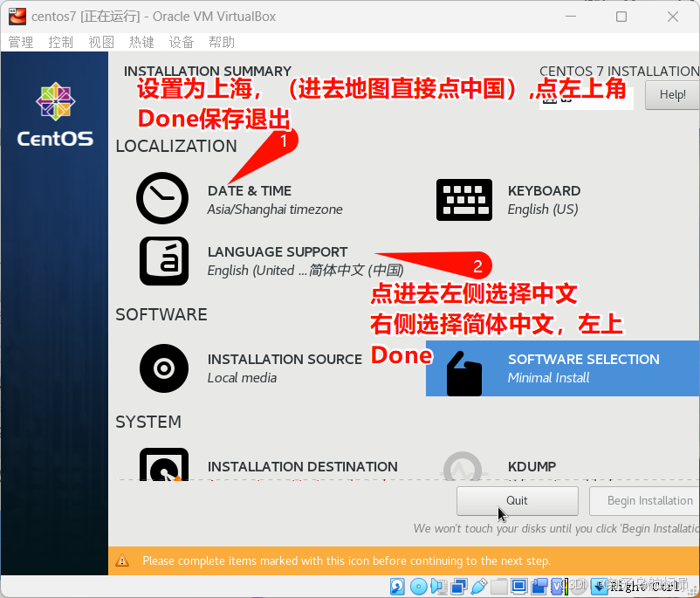Image resolution: width=700 pixels, height=598 pixels.
Task: Click the Right Ctrl host key label
Action: (645, 586)
